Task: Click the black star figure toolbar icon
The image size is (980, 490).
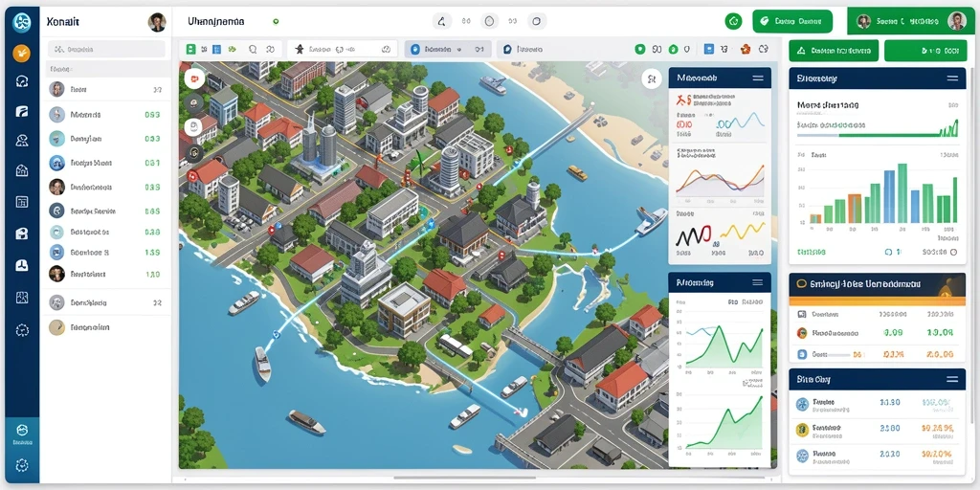Action: click(x=299, y=49)
